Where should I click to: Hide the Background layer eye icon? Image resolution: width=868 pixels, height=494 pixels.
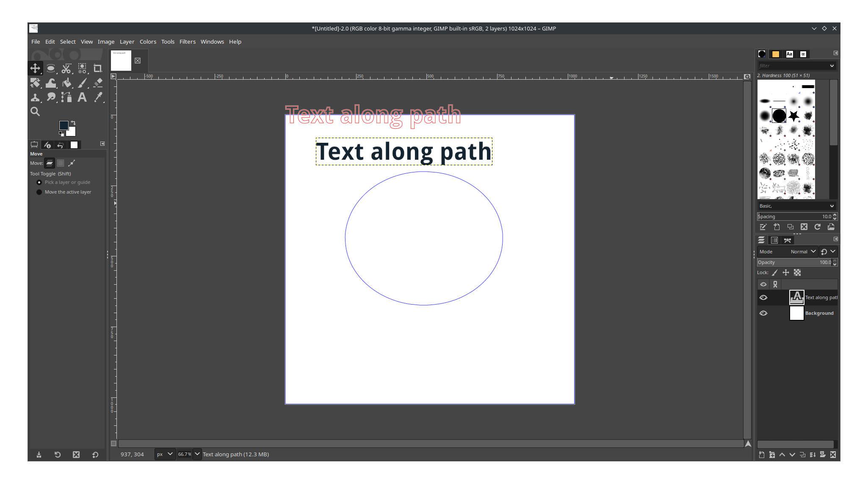pyautogui.click(x=763, y=313)
